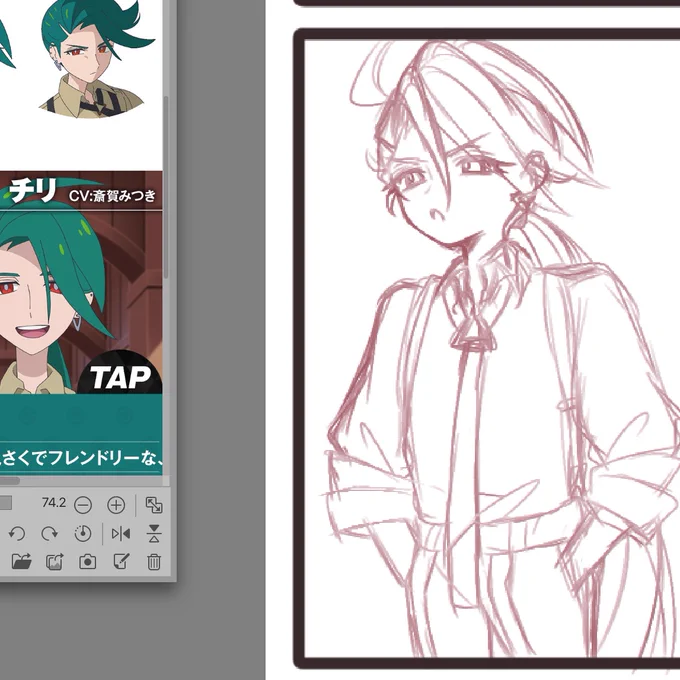Open the Import image folder icon
Viewport: 680px width, 680px height.
21,562
